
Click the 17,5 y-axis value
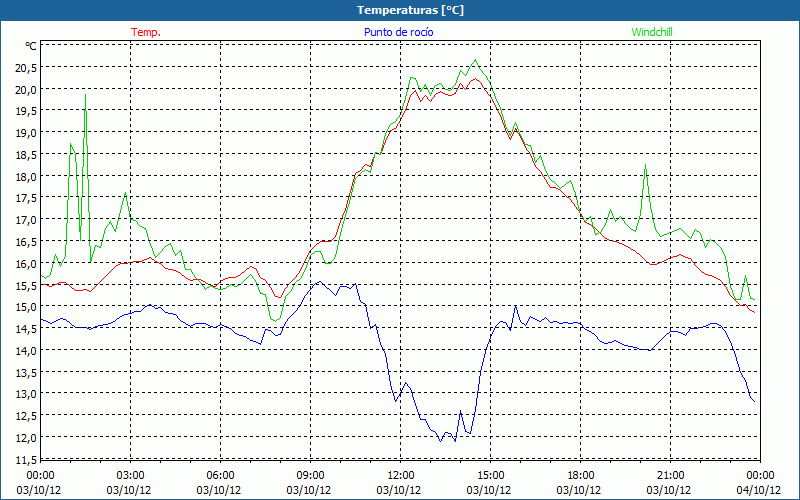tap(26, 198)
